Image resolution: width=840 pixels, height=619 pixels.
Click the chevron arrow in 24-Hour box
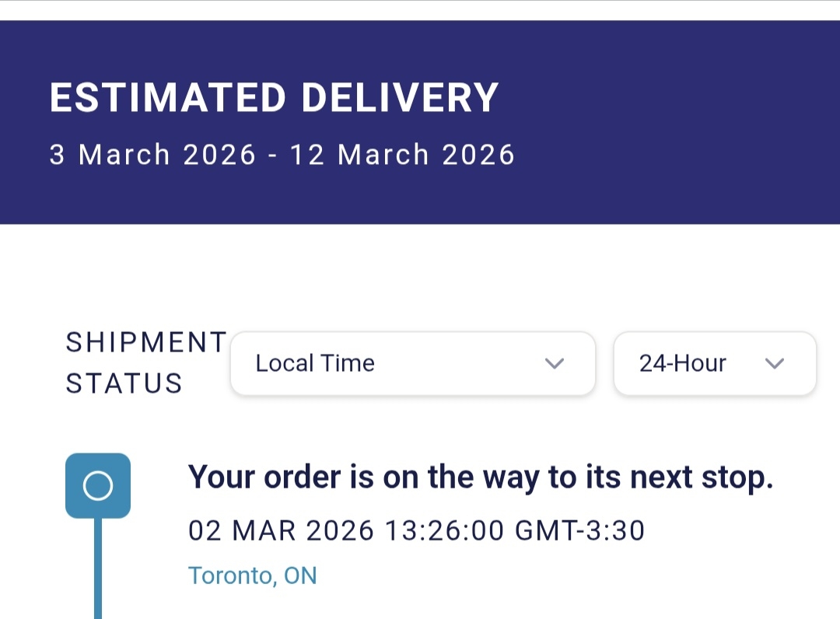pyautogui.click(x=774, y=363)
